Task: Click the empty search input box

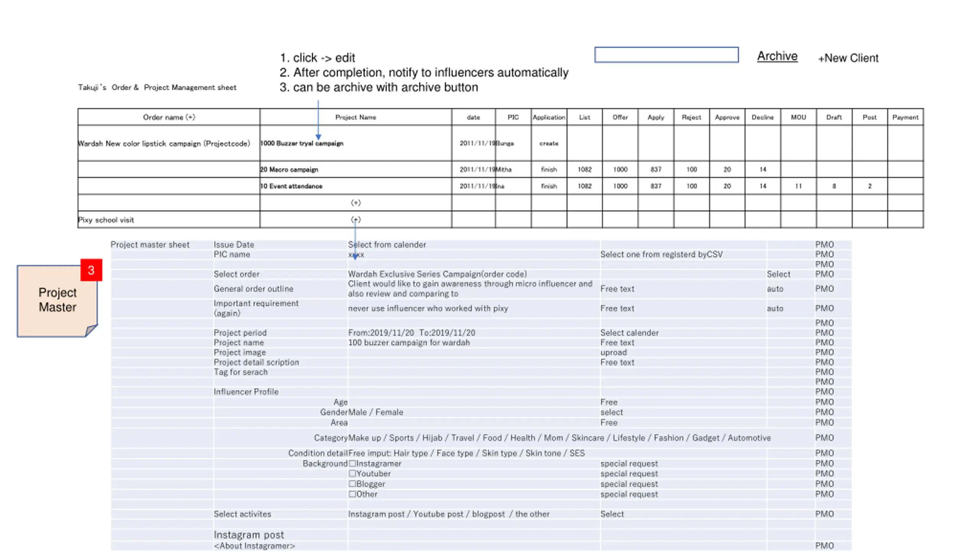Action: [x=666, y=55]
